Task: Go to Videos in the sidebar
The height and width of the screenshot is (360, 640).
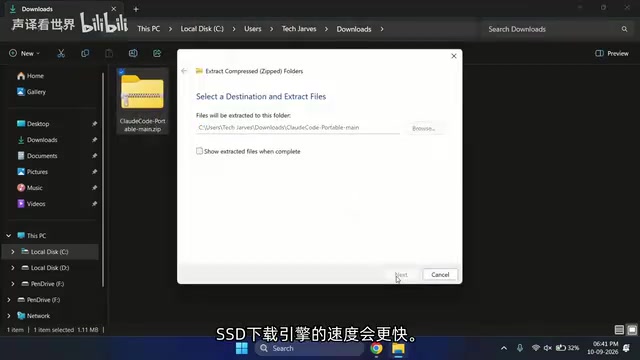Action: pos(31,204)
